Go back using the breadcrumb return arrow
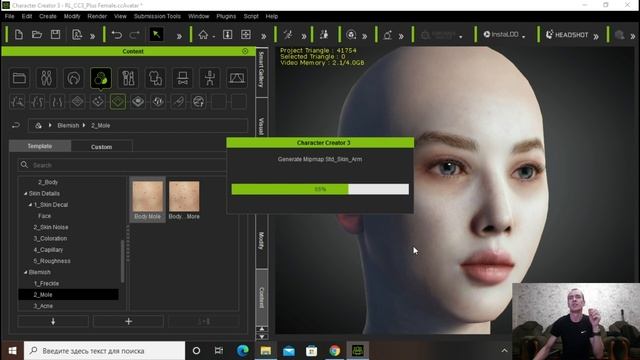The image size is (640, 360). 16,125
